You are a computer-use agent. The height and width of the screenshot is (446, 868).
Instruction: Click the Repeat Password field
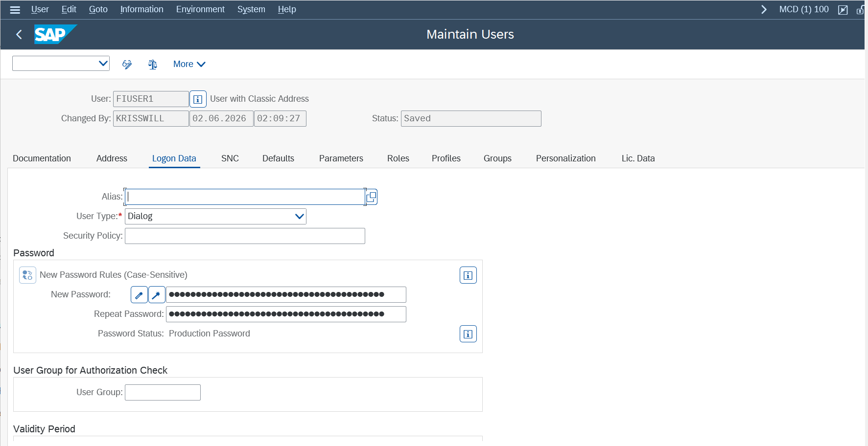point(286,314)
